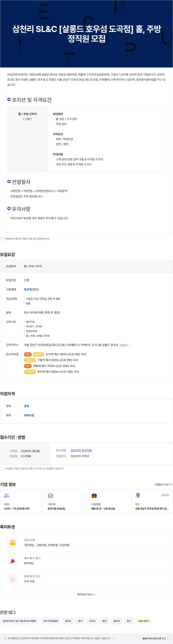The width and height of the screenshot is (173, 644).
Task: Click the text 잡코리아 이력서
Action: click(x=80, y=456)
